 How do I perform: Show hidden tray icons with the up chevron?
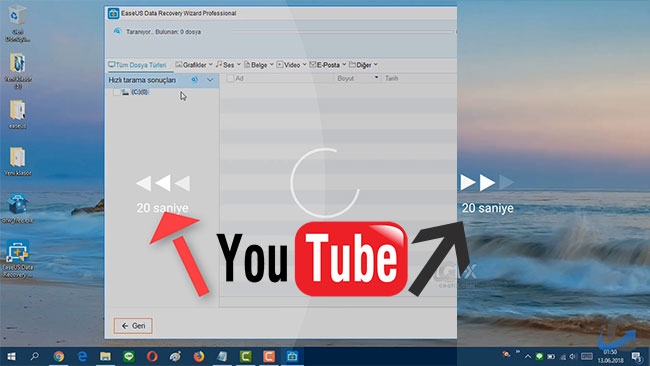(528, 356)
